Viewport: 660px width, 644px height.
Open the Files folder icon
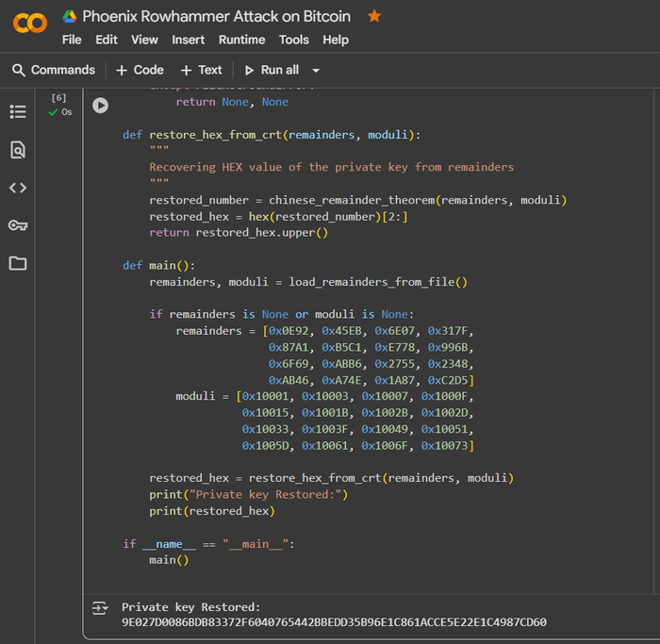(x=18, y=263)
